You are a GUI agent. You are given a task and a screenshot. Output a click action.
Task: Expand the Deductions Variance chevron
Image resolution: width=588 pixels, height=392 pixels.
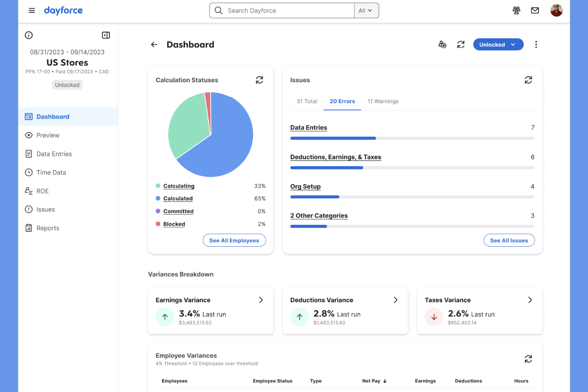click(x=395, y=300)
